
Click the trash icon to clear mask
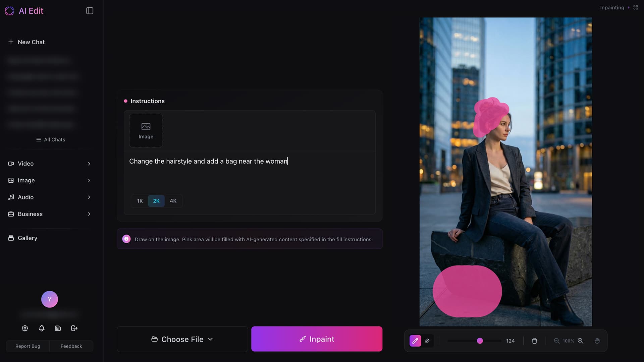coord(534,341)
